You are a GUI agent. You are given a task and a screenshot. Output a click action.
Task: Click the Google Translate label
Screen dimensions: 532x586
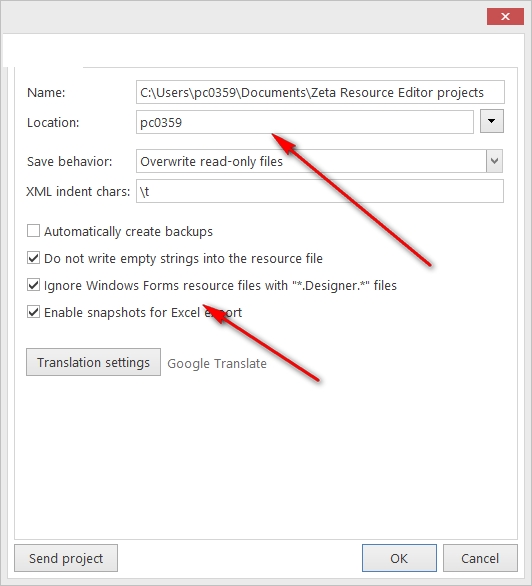(217, 363)
